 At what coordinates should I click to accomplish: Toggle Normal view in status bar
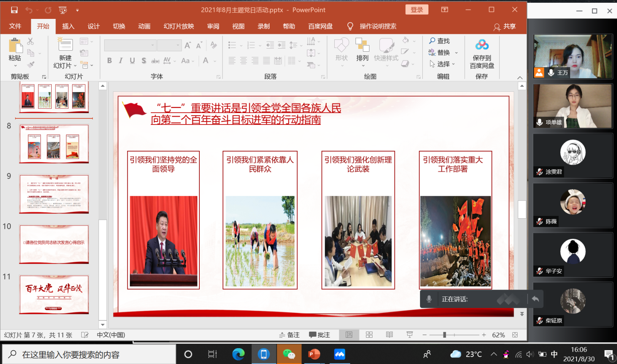tap(349, 335)
